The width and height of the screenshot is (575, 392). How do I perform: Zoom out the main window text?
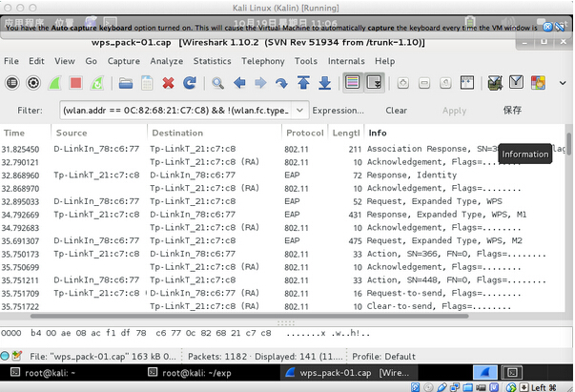coord(424,83)
